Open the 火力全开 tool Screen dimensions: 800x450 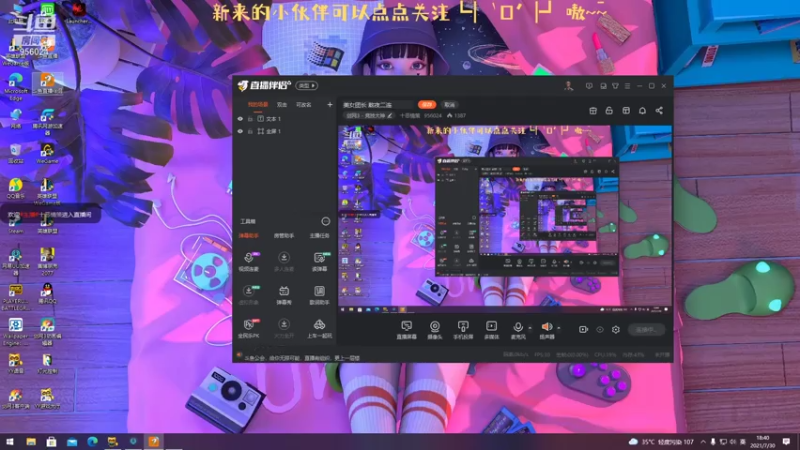[284, 329]
